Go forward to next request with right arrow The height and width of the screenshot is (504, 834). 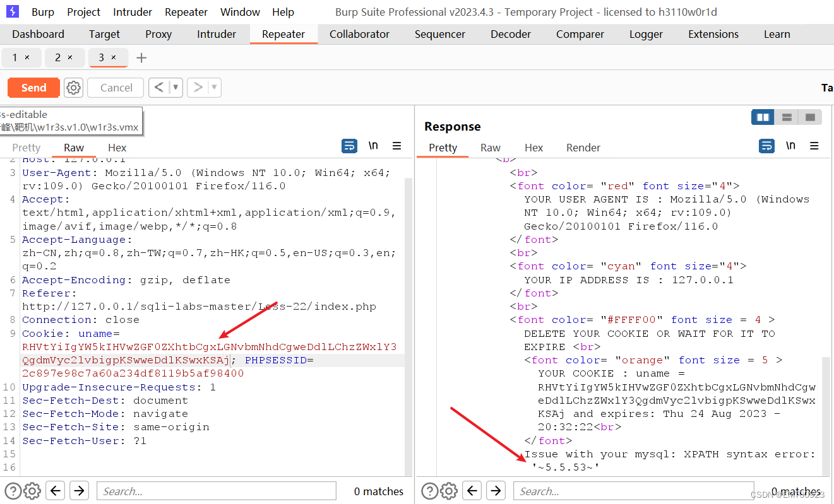[198, 88]
